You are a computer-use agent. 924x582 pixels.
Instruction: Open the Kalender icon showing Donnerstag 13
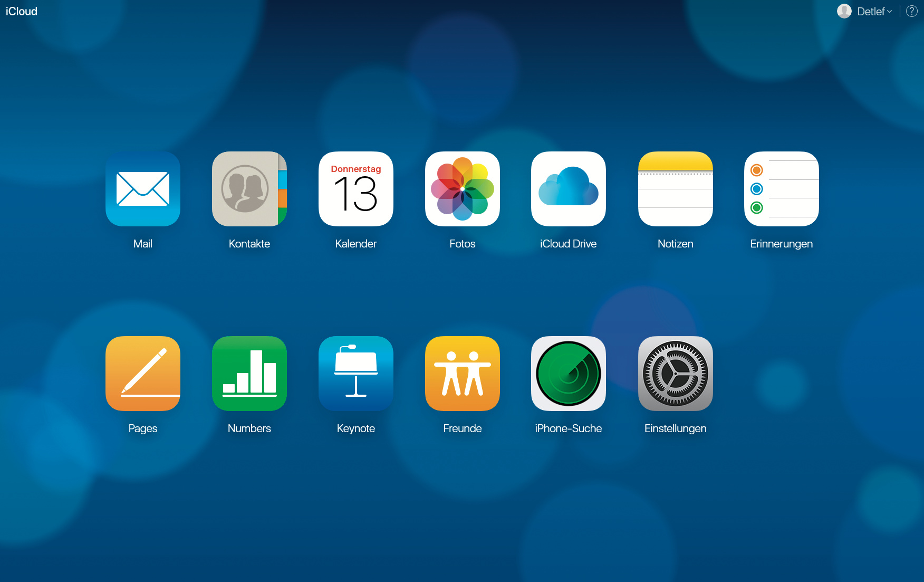click(356, 189)
